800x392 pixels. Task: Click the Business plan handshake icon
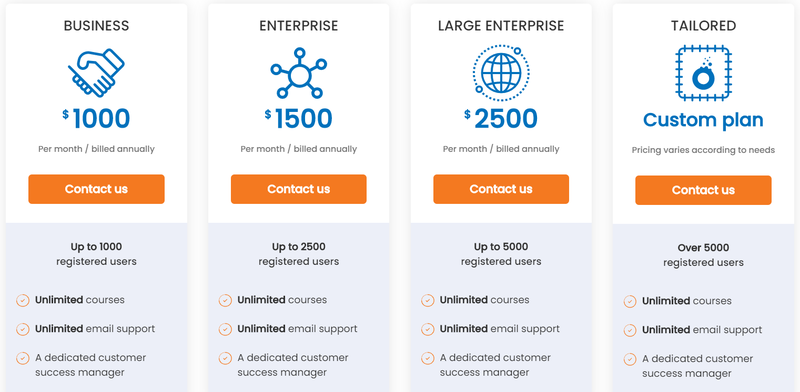click(x=96, y=72)
